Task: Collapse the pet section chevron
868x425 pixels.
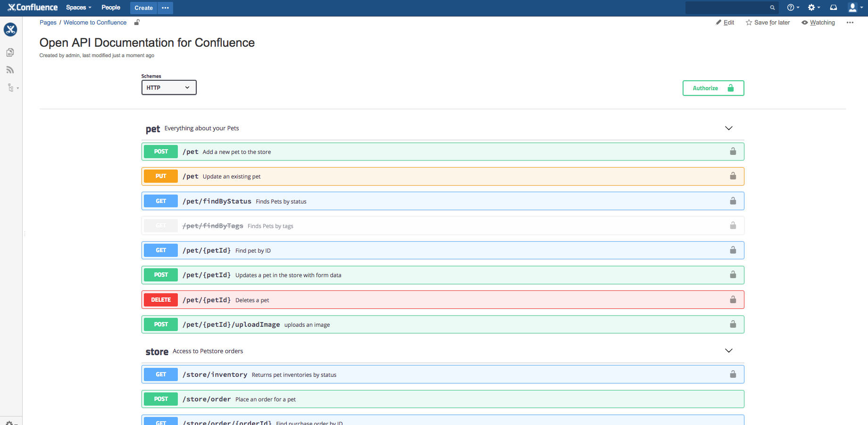Action: [728, 128]
